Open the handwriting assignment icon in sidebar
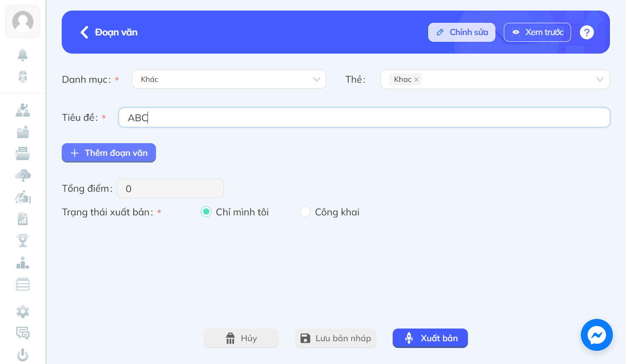626x364 pixels. (x=23, y=197)
